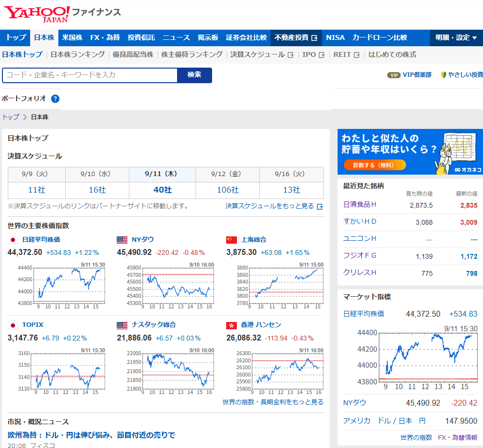This screenshot has height=448, width=483.
Task: Click the VIP badge icon
Action: pos(394,75)
